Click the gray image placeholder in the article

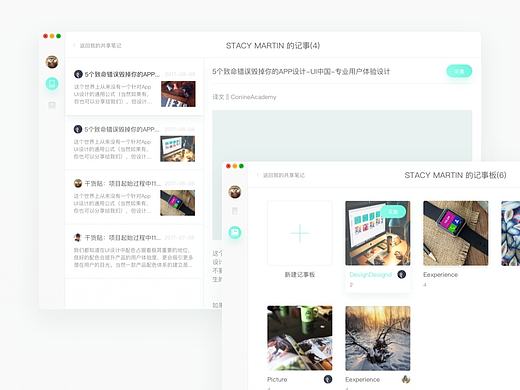click(342, 135)
